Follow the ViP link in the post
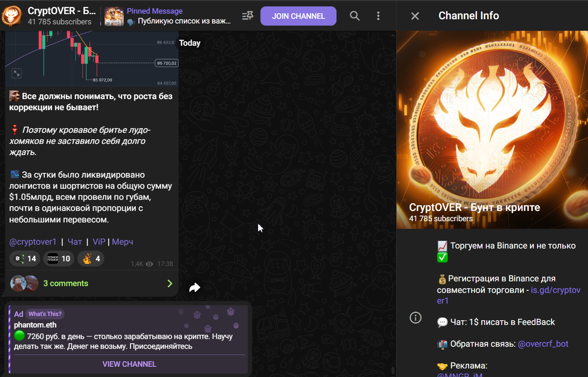The width and height of the screenshot is (588, 377). (99, 242)
